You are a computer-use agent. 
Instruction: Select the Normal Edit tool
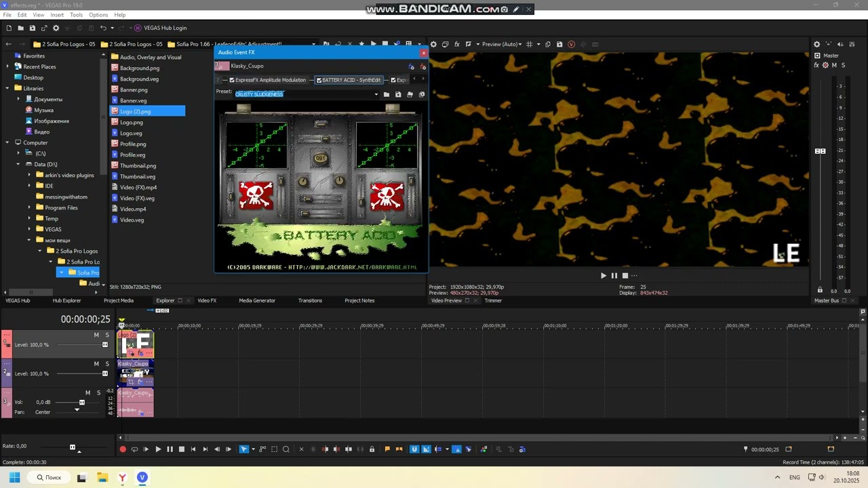click(243, 449)
